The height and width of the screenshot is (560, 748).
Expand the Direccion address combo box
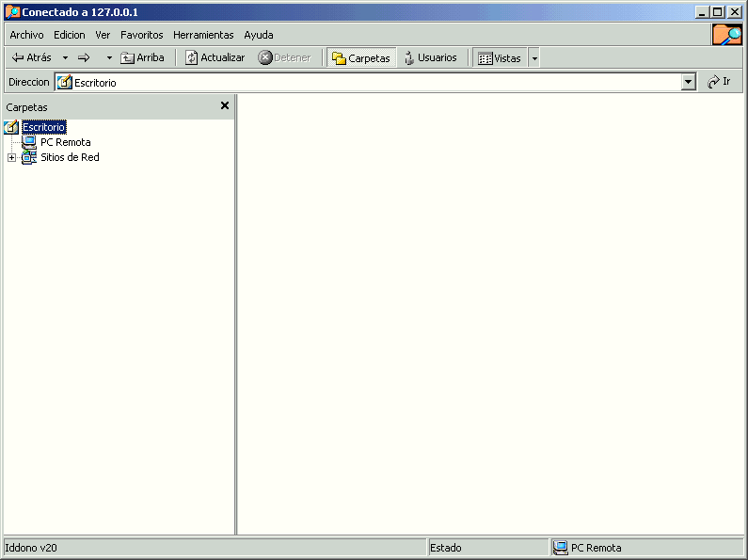pyautogui.click(x=688, y=82)
